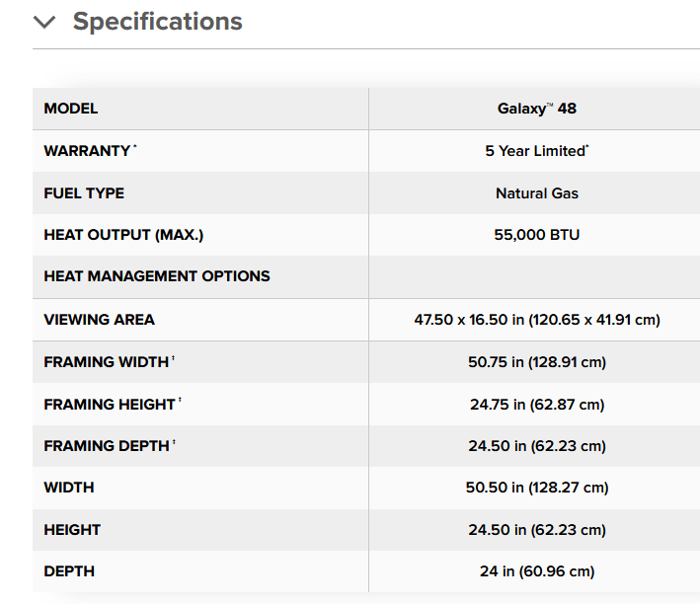Click the WARRANTY row label
Viewport: 700px width, 604px height.
click(90, 150)
